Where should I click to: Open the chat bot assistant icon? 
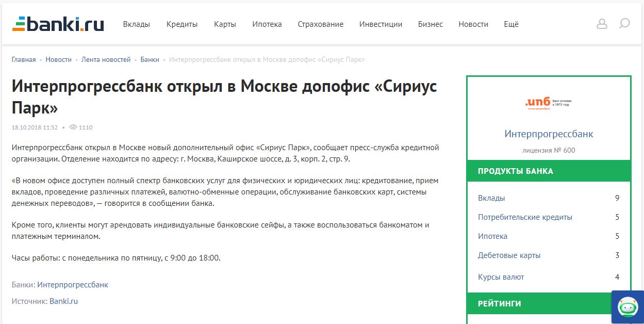click(628, 307)
